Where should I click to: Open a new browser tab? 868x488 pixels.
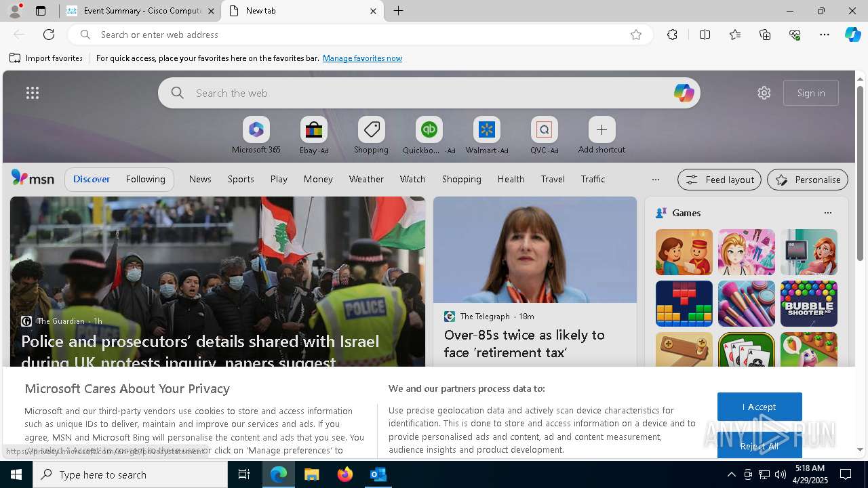399,11
